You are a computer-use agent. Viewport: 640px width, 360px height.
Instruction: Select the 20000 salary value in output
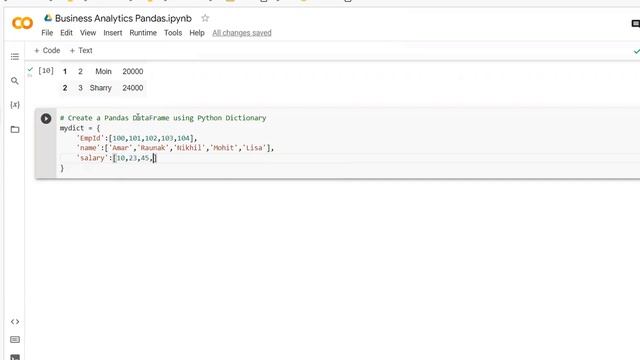point(133,71)
